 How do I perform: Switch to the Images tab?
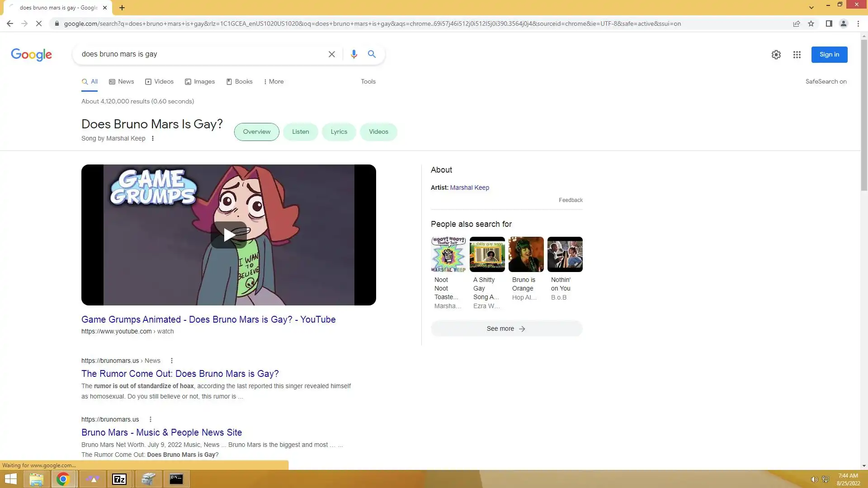tap(200, 81)
